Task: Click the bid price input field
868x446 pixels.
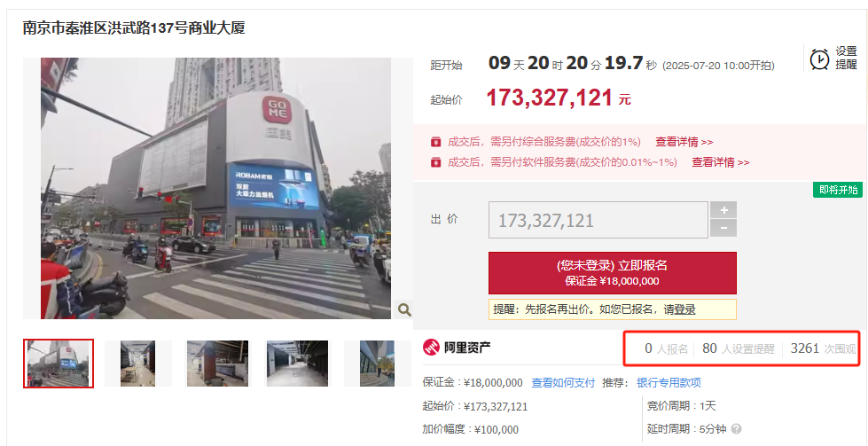Action: point(598,220)
